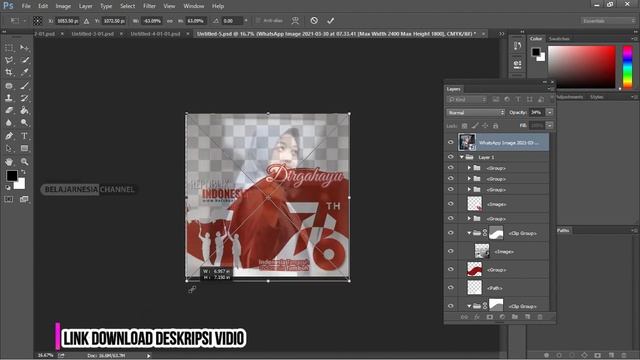Open the File menu
640x360 pixels.
[x=26, y=6]
